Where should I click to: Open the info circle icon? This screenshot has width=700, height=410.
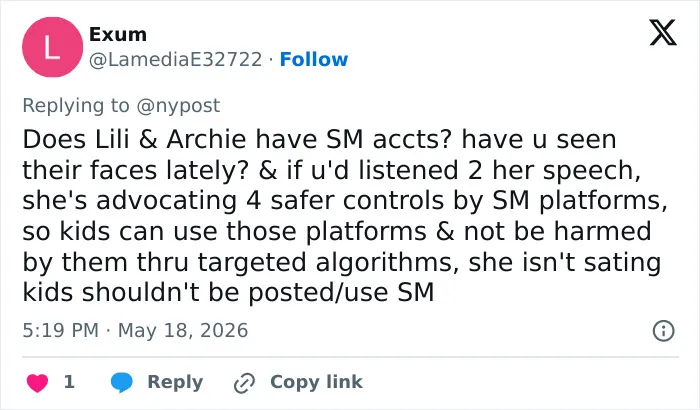[663, 331]
